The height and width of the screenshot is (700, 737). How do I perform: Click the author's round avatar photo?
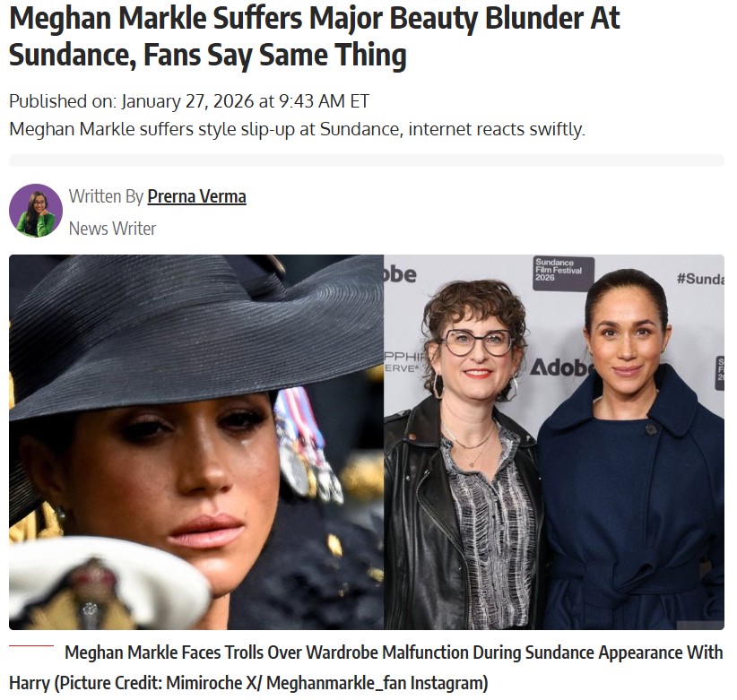click(x=36, y=211)
